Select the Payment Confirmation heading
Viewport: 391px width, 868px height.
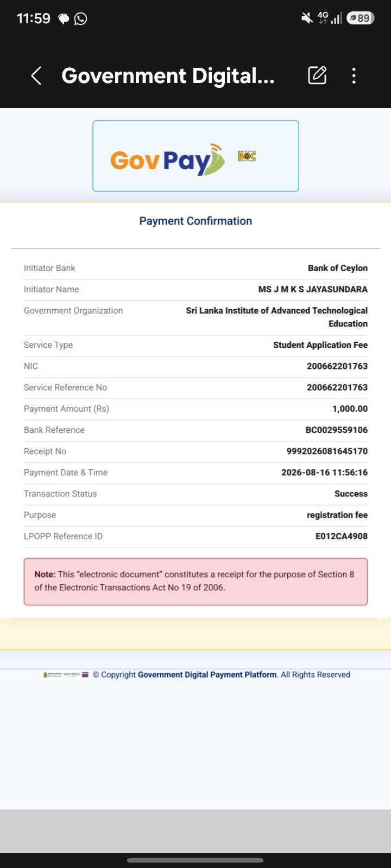pyautogui.click(x=195, y=221)
